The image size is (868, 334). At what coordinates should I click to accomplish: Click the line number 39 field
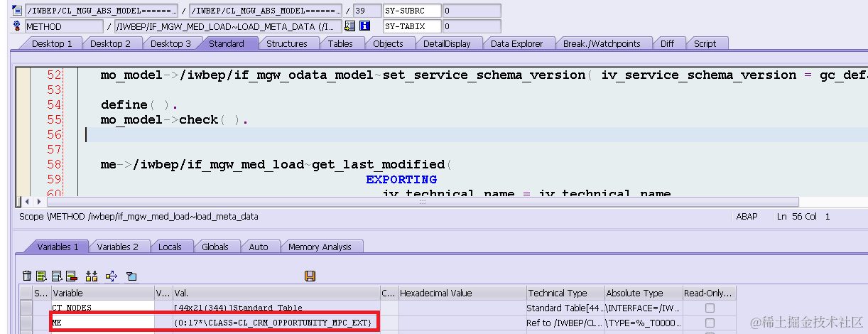pyautogui.click(x=366, y=11)
